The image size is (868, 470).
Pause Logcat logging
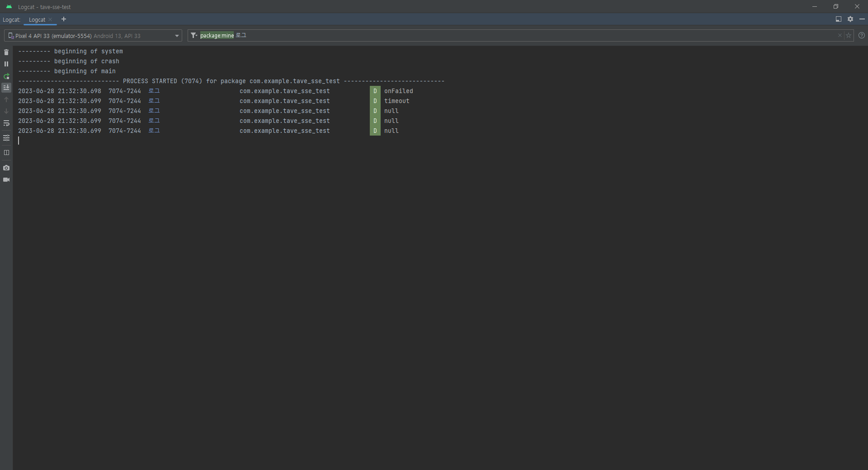pyautogui.click(x=6, y=64)
